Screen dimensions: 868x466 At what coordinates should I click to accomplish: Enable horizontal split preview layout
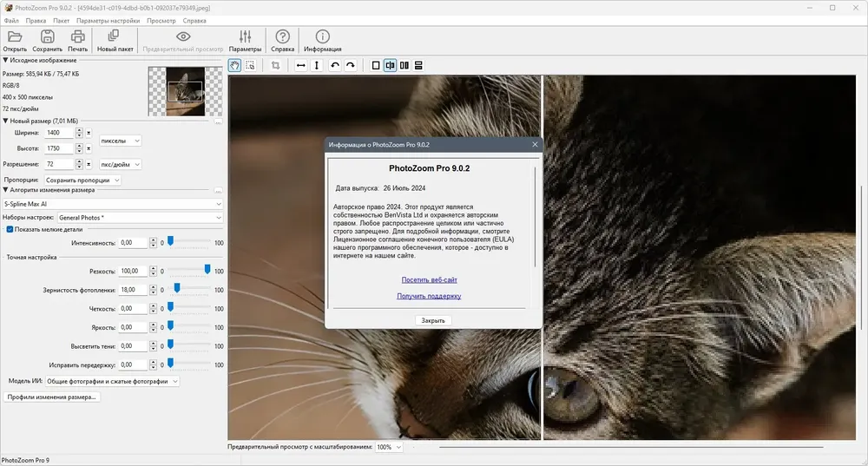pos(418,65)
